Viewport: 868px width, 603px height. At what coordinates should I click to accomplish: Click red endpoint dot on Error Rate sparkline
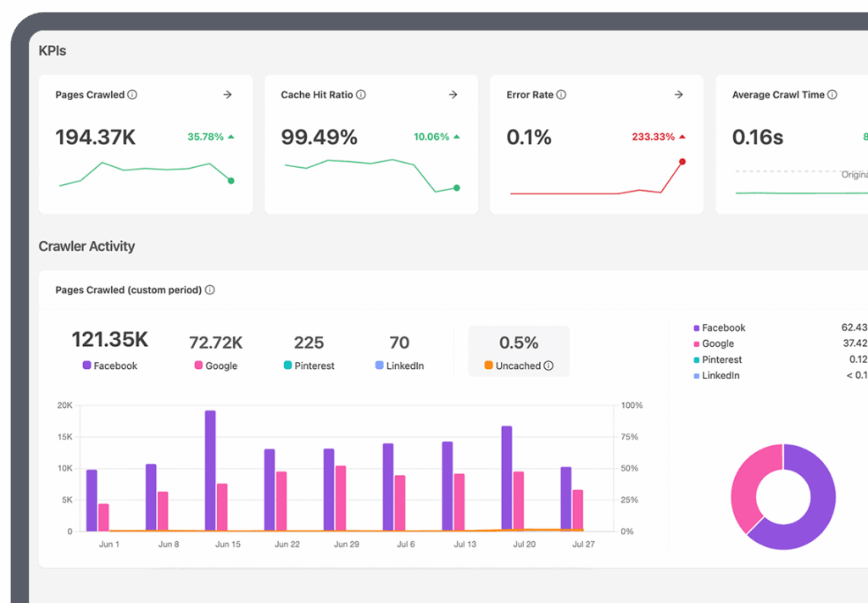click(682, 161)
